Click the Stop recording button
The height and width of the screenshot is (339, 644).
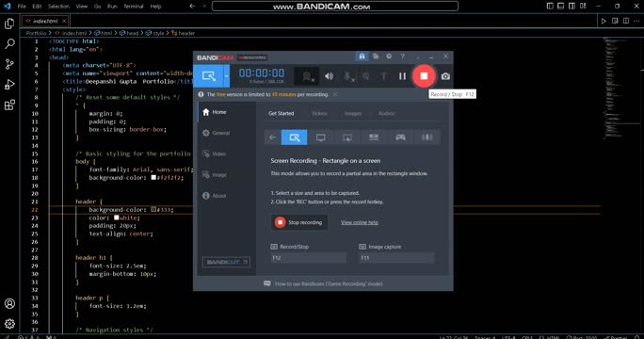(299, 222)
